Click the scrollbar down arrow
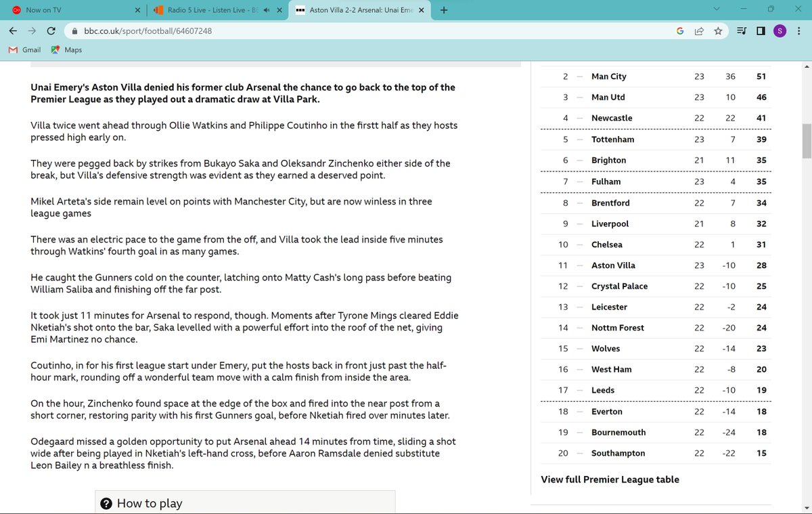The height and width of the screenshot is (514, 812). (x=807, y=509)
